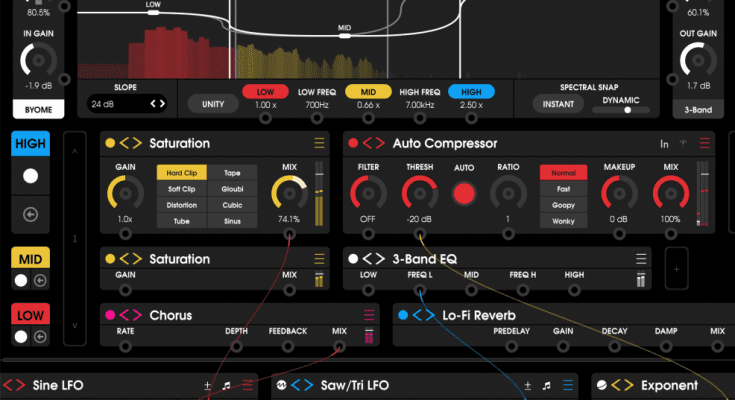The width and height of the screenshot is (735, 400).
Task: Select the MID band tab
Action: pos(30,259)
